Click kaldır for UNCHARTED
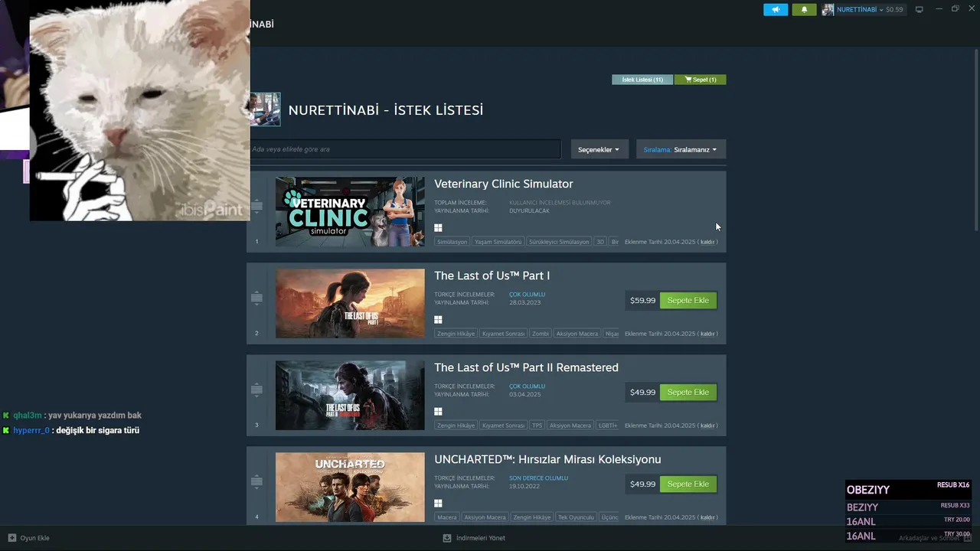The image size is (980, 551). 707,517
